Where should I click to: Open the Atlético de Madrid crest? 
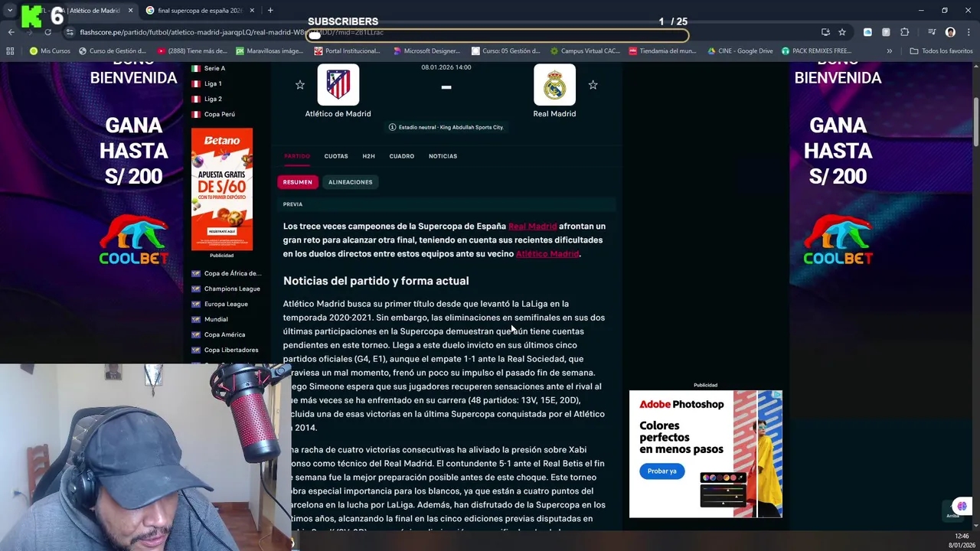pos(338,84)
